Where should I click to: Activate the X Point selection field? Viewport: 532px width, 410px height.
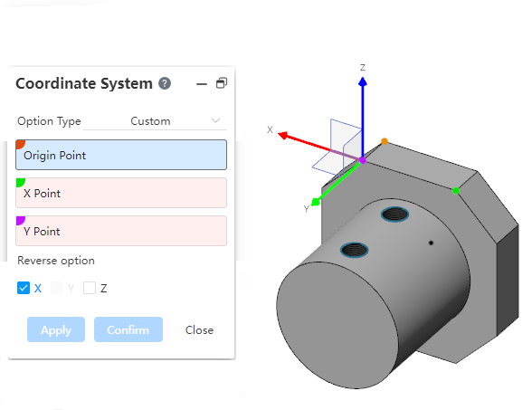tap(121, 193)
